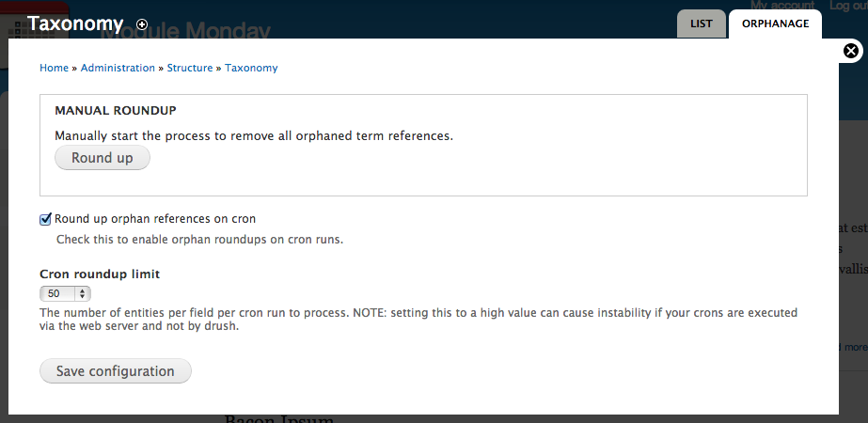Click the Taxonomy overlay title
868x423 pixels.
[x=75, y=23]
